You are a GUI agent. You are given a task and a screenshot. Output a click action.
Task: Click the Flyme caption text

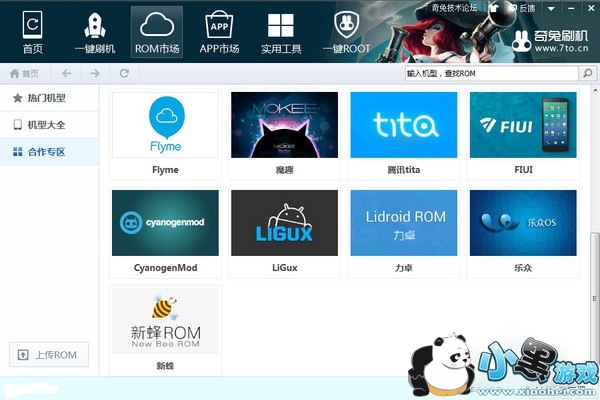pos(165,170)
